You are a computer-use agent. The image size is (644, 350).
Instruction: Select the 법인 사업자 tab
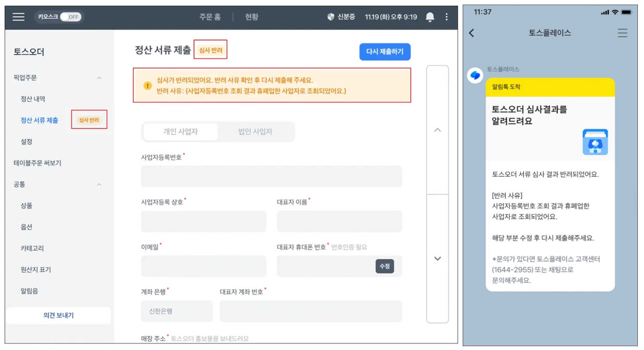pos(255,132)
